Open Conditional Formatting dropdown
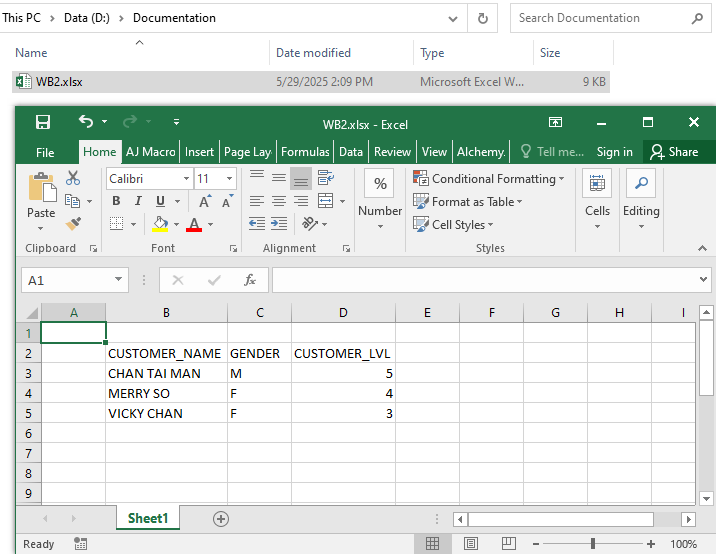716x554 pixels. [x=489, y=179]
